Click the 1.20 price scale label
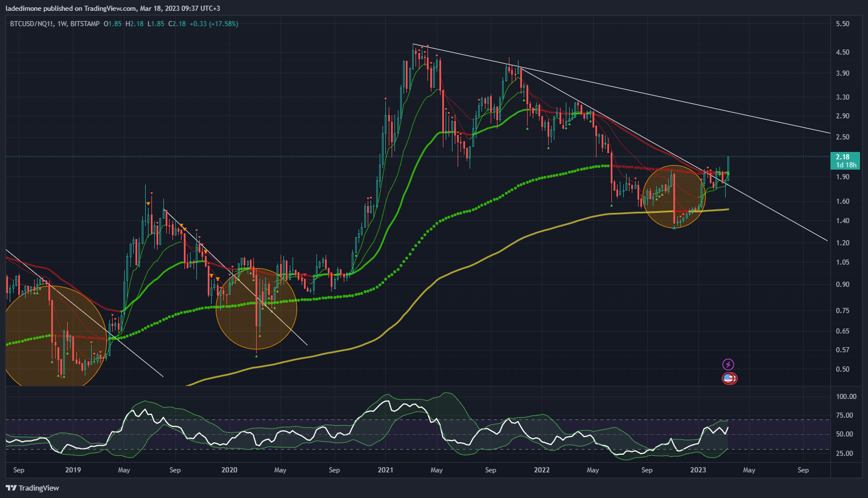This screenshot has height=498, width=868. point(842,243)
